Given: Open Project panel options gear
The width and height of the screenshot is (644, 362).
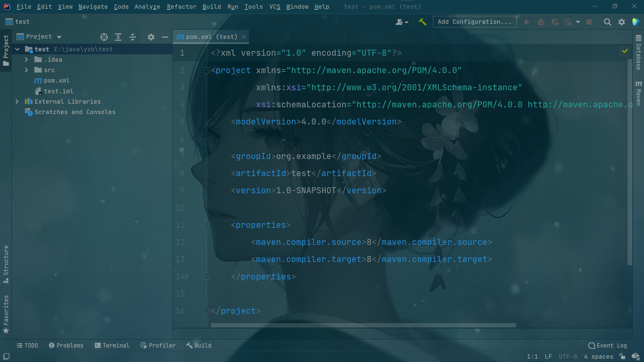Looking at the screenshot, I should [151, 37].
